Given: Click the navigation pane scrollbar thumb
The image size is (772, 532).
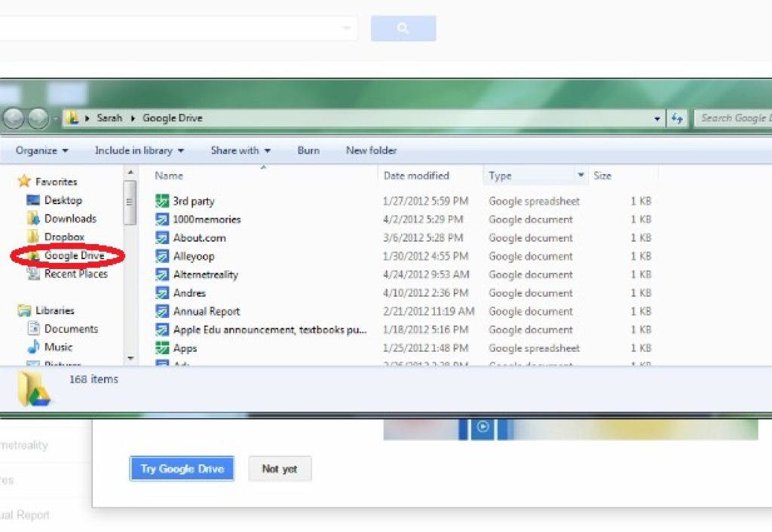Looking at the screenshot, I should pos(130,202).
